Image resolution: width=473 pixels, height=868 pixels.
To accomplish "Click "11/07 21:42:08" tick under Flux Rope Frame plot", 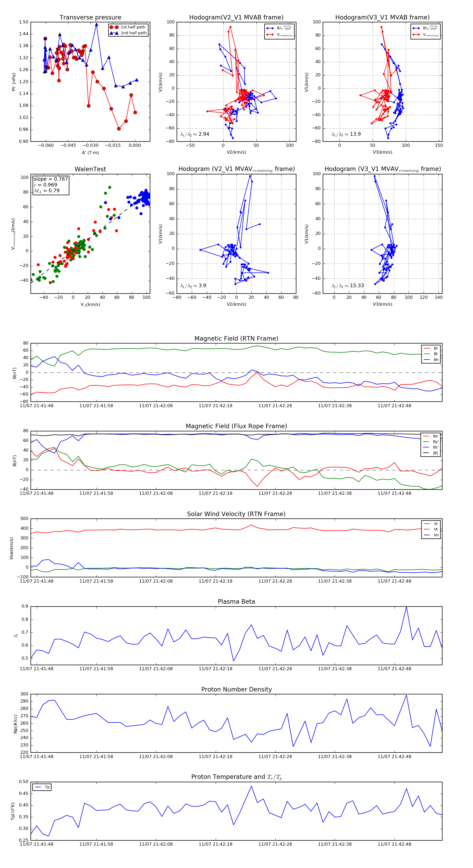I will [x=156, y=494].
